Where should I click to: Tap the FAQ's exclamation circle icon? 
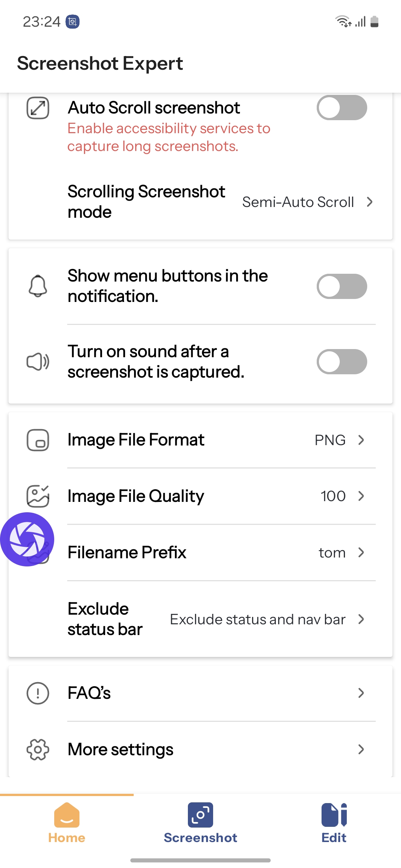(38, 693)
